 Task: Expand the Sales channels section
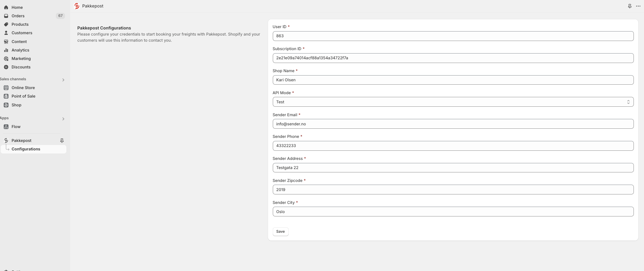pos(63,80)
